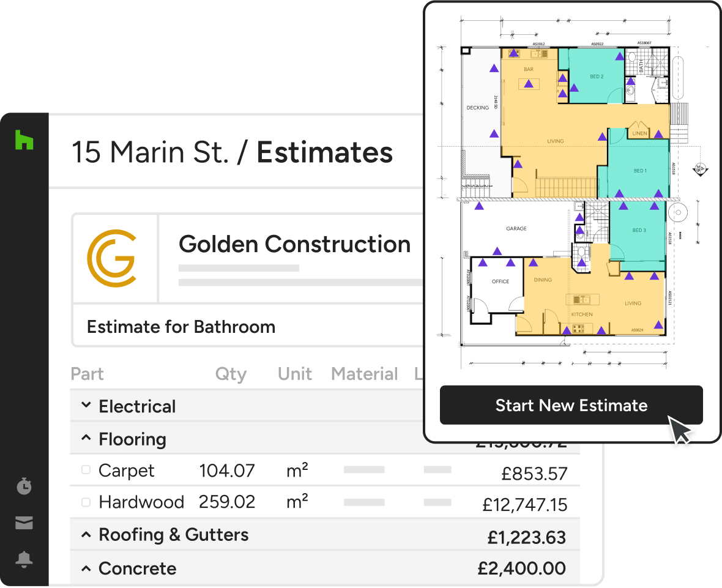722x588 pixels.
Task: Click the Estimates breadcrumb title
Action: pos(324,152)
